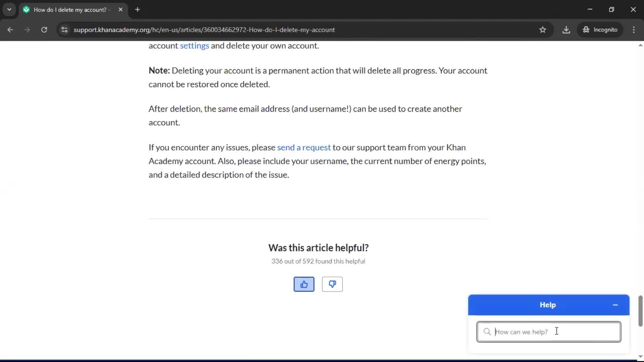Focus the 'How can we help?' search field
This screenshot has height=362, width=644.
point(549,332)
